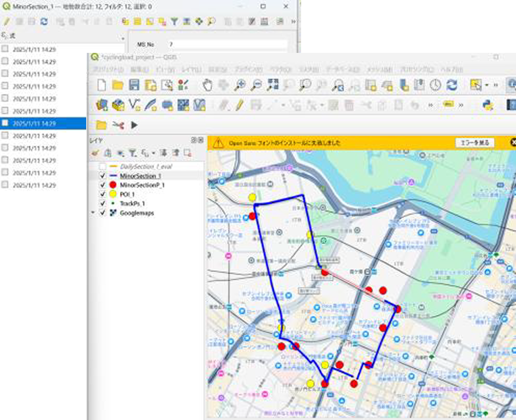Click the Refresh map icon in toolbar
This screenshot has height=420, width=516.
452,86
